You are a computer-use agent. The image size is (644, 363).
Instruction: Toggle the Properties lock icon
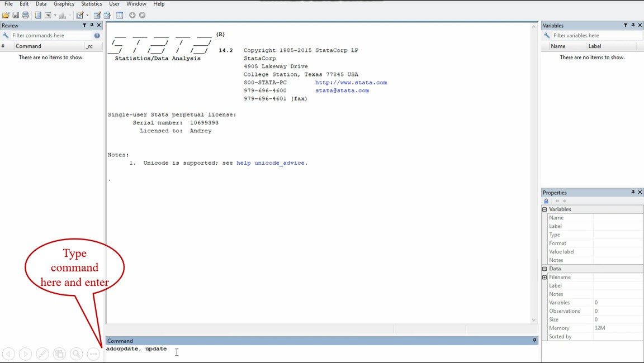point(546,201)
